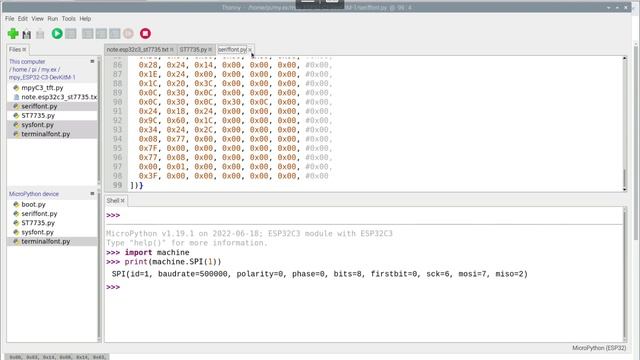Click the Step out toolbar icon

pyautogui.click(x=115, y=33)
